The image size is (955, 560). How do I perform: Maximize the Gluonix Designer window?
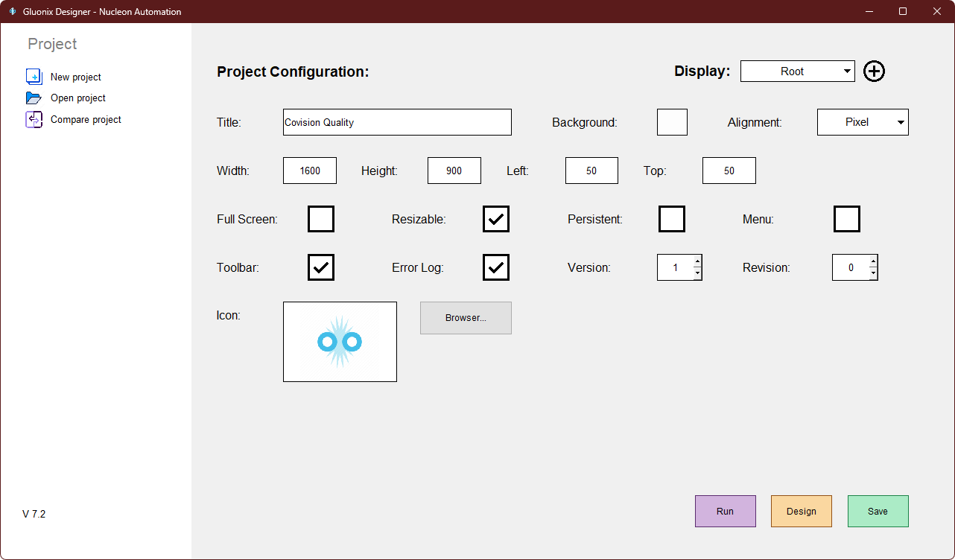click(x=903, y=11)
